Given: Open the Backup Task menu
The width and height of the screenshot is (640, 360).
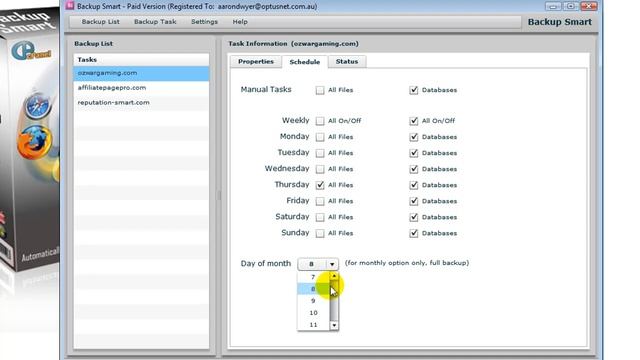Looking at the screenshot, I should (x=155, y=22).
